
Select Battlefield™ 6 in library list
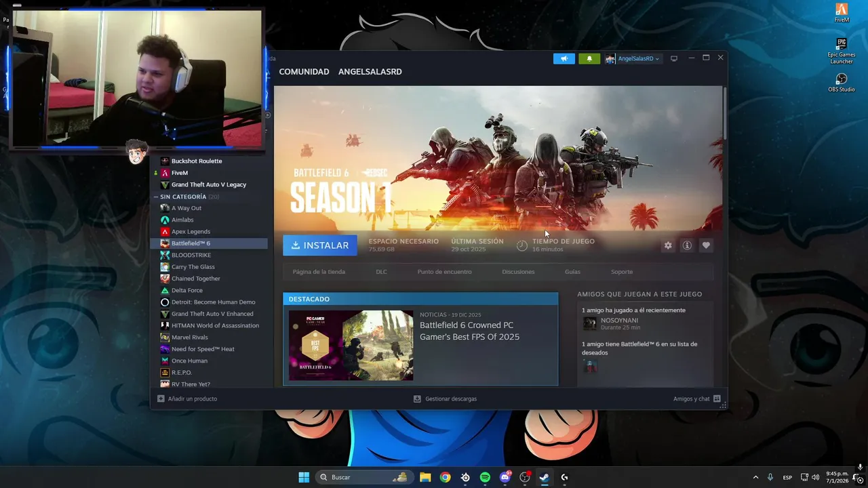(209, 243)
